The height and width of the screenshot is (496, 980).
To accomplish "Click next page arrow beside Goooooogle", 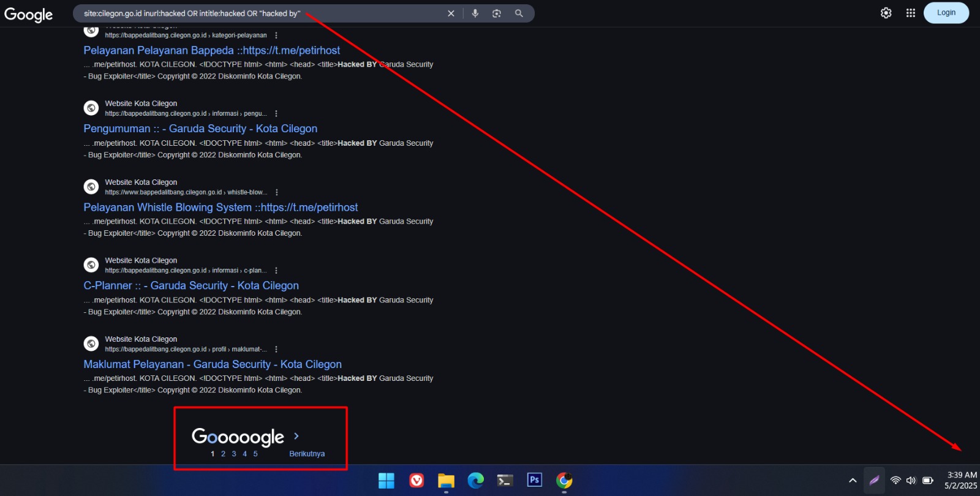I will coord(296,436).
